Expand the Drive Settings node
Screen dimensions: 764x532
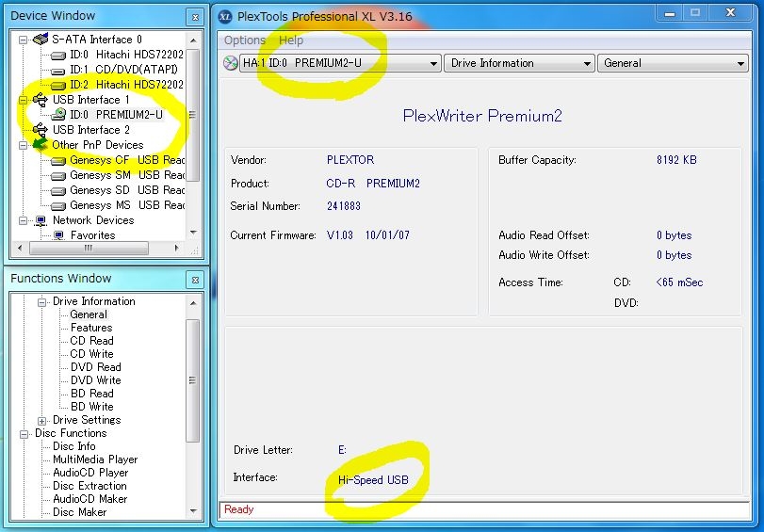tap(41, 421)
